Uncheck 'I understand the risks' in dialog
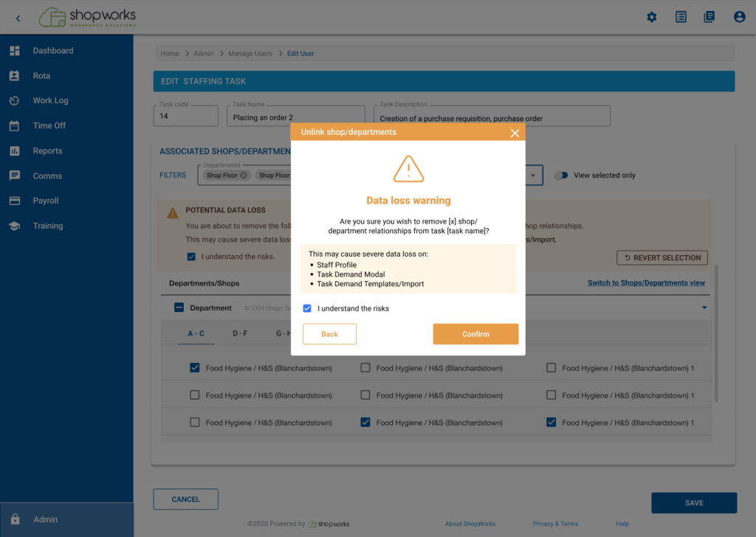Image resolution: width=756 pixels, height=537 pixels. coord(307,308)
